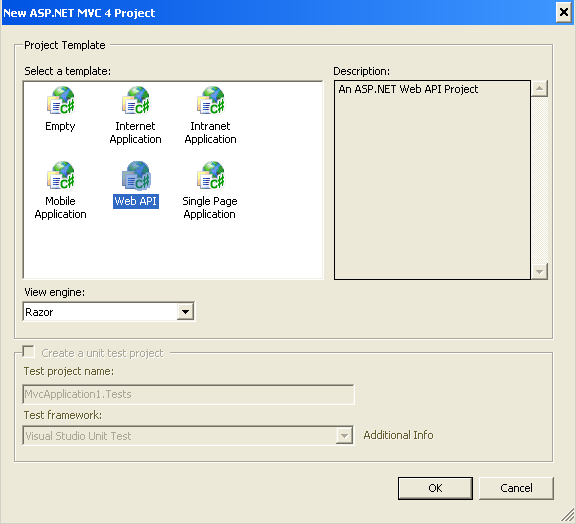Click the Test project name field

coord(188,394)
